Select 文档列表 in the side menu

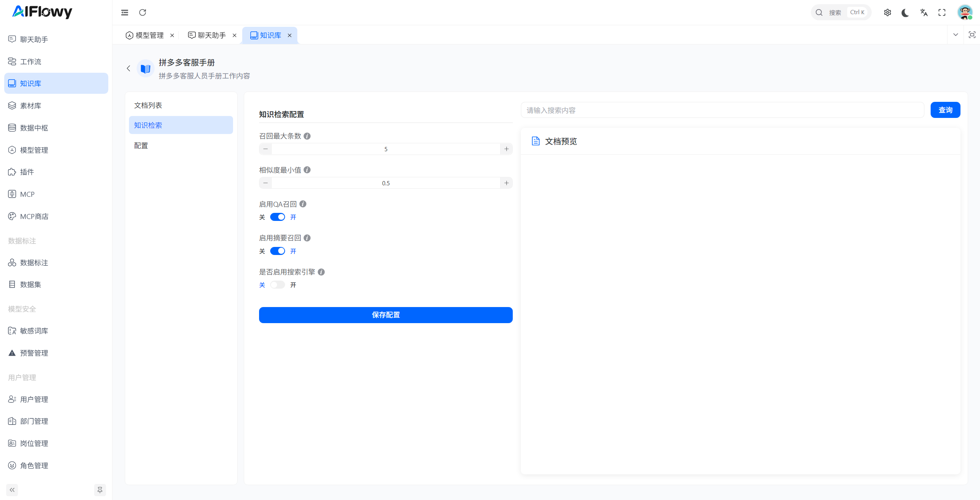[148, 105]
